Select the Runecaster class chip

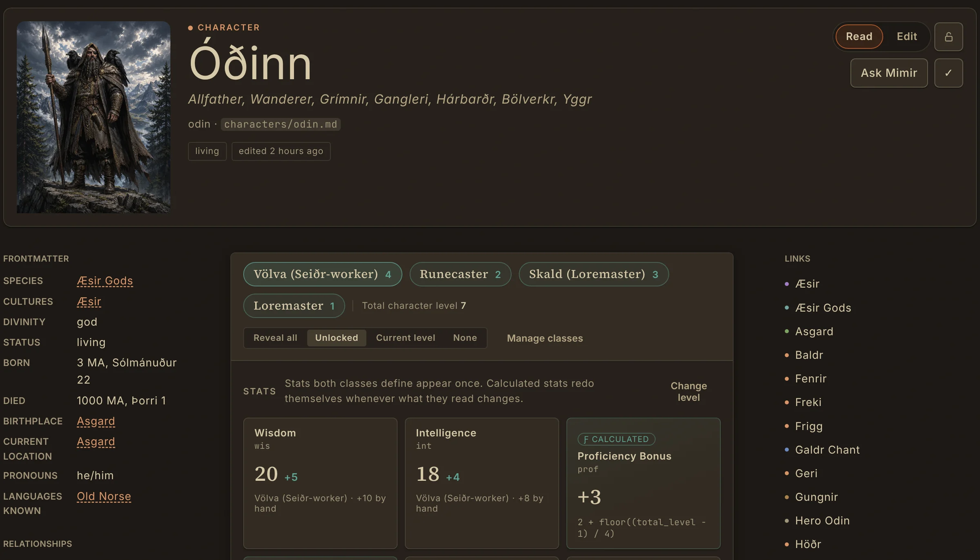pos(460,274)
